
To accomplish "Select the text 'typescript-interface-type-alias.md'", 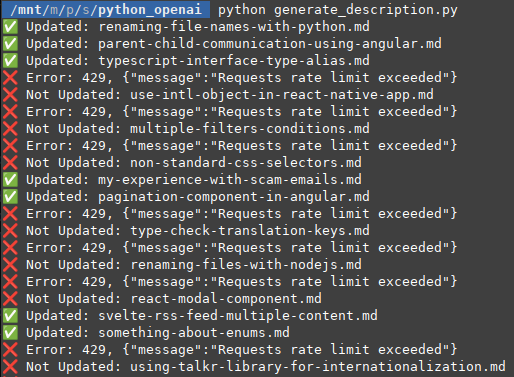I will [234, 61].
